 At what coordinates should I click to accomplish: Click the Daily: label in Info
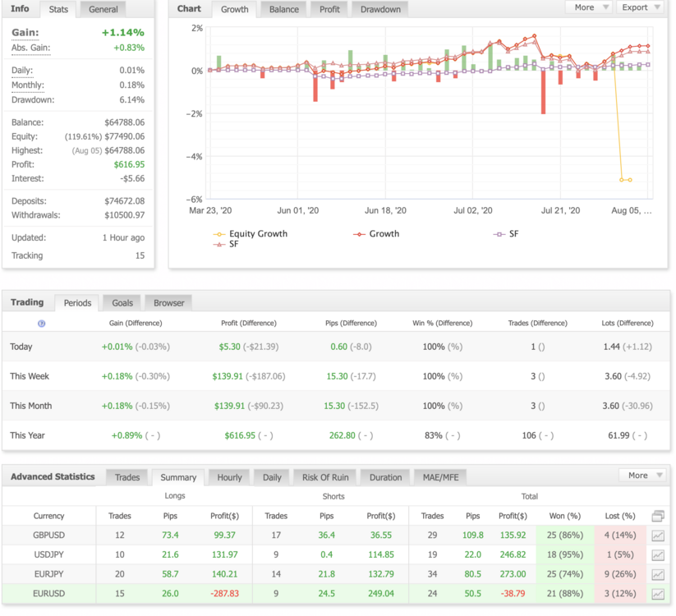[22, 70]
